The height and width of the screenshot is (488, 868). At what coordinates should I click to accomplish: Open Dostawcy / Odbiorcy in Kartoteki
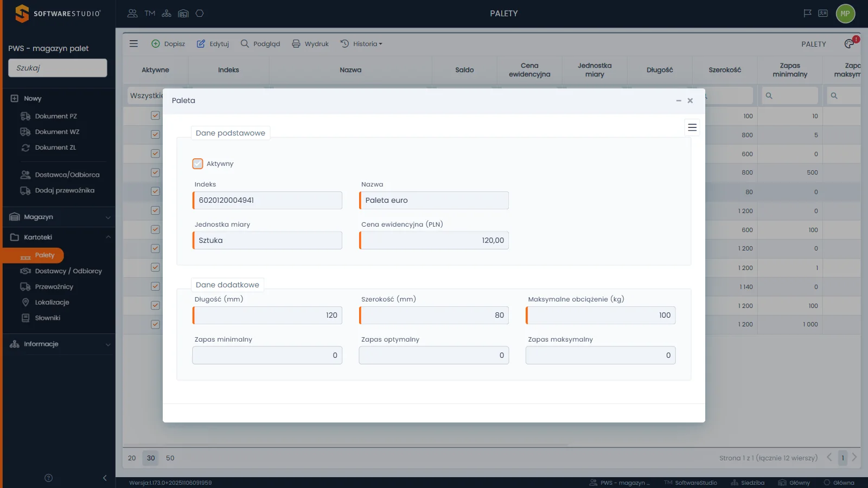tap(68, 271)
